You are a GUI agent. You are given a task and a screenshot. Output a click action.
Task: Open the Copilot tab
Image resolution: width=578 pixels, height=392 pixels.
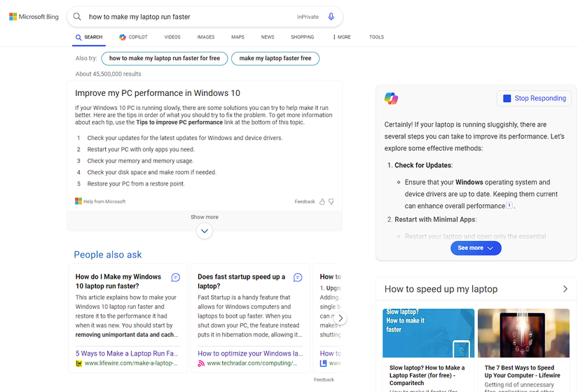(133, 37)
